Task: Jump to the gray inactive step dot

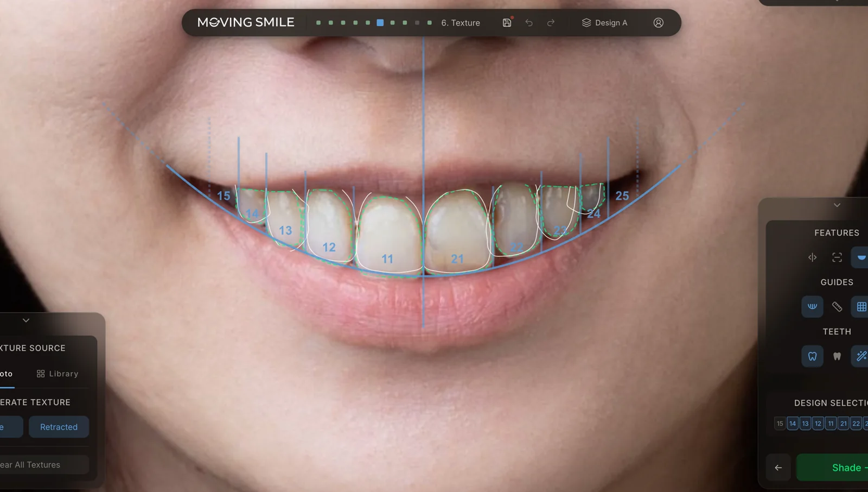Action: point(417,23)
